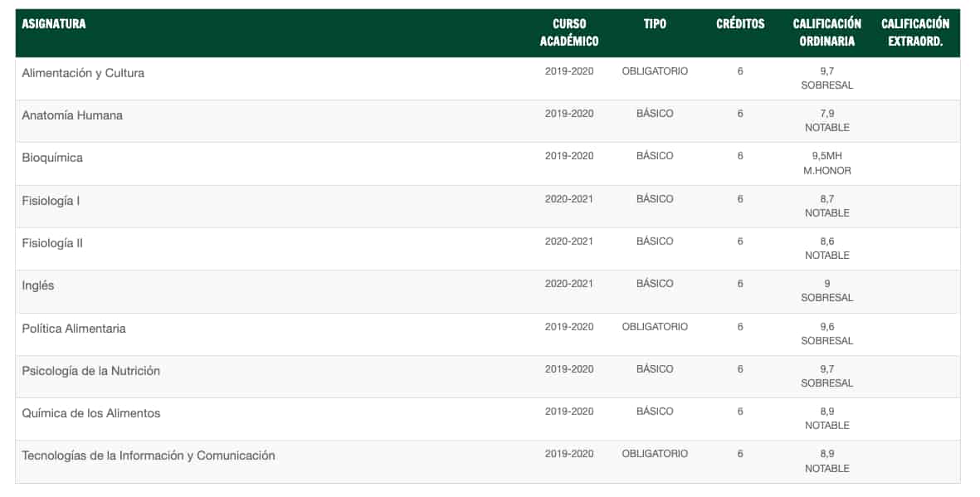The height and width of the screenshot is (497, 980).
Task: Click the 7,9 NOTABLE grade cell
Action: pyautogui.click(x=826, y=120)
